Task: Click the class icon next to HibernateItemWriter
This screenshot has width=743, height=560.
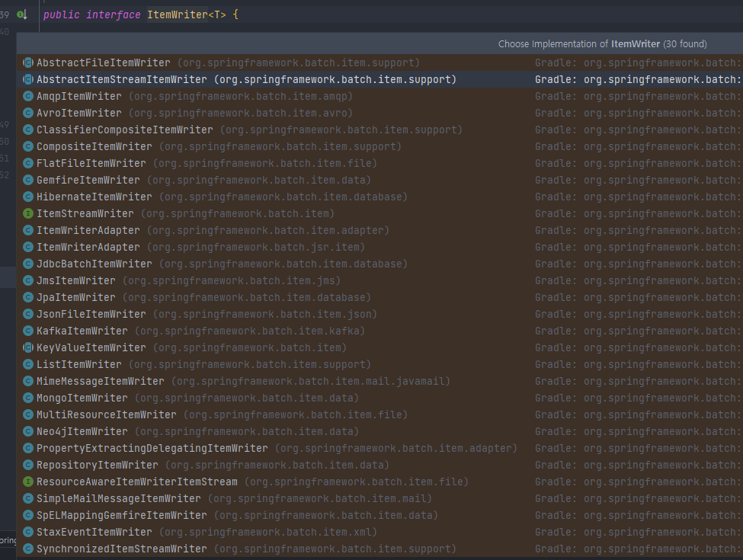Action: 28,197
